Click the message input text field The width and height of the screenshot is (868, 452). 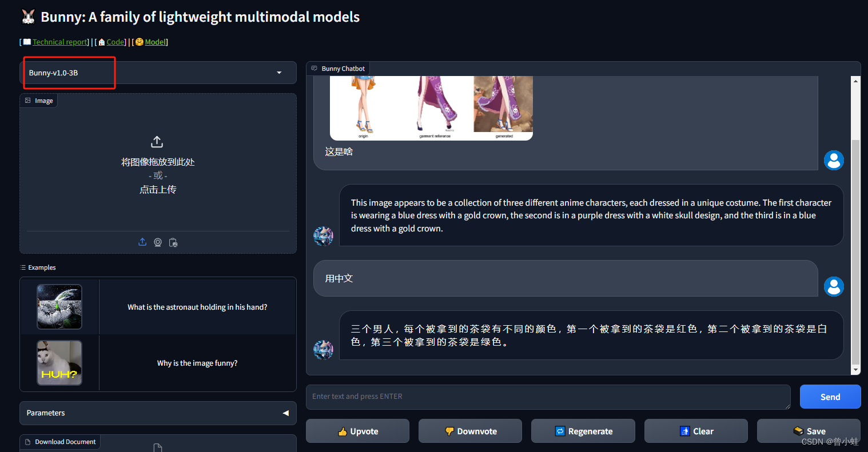pyautogui.click(x=548, y=397)
